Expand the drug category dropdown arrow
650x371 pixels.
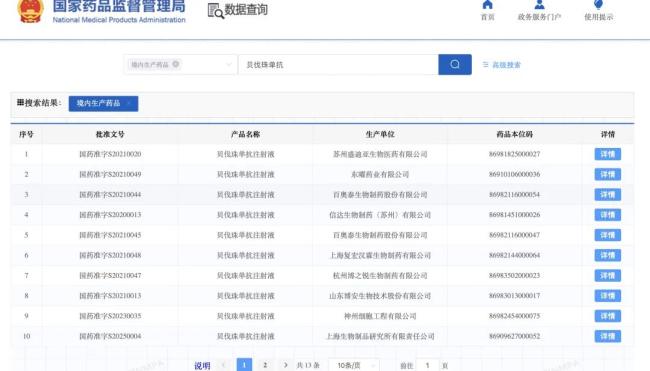click(228, 65)
